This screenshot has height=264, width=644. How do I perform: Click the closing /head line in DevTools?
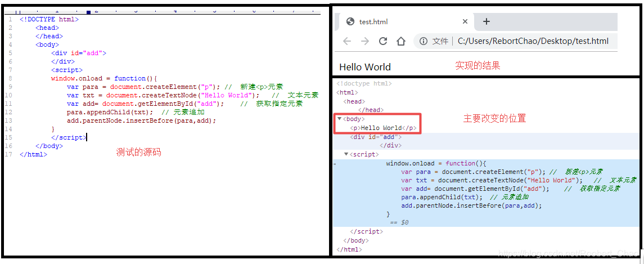click(x=371, y=110)
